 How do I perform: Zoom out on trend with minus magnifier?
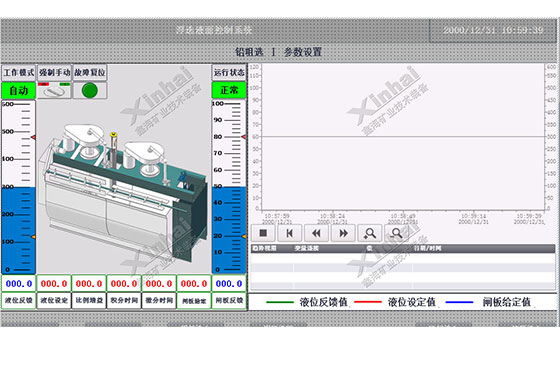[396, 234]
